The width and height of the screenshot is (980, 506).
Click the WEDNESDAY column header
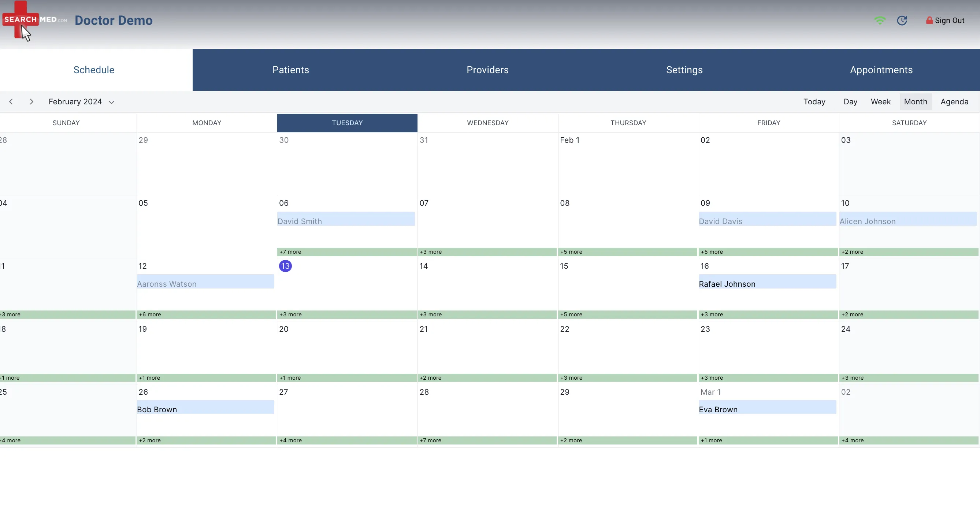pos(487,123)
